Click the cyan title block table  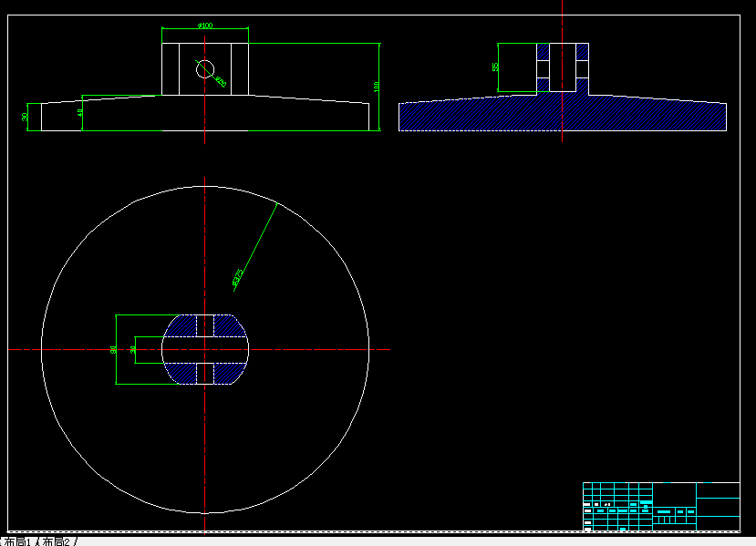coord(661,507)
